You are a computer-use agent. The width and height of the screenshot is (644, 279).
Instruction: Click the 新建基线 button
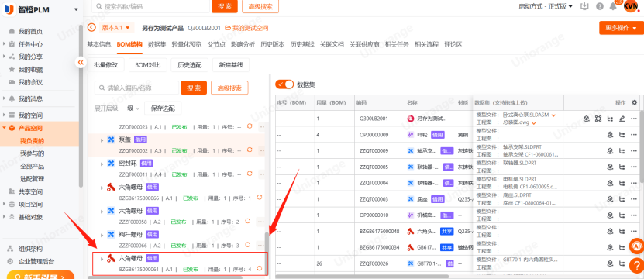pyautogui.click(x=231, y=65)
